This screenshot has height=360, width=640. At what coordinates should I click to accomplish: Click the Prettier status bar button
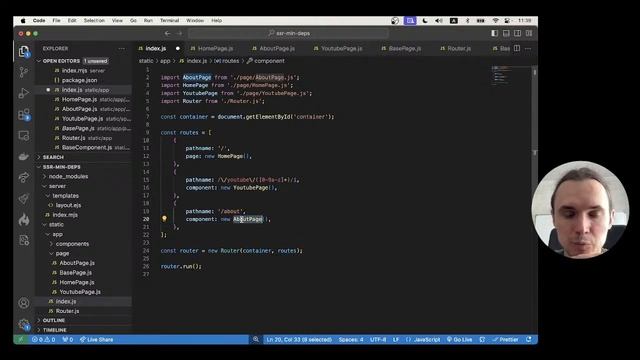[x=505, y=340]
